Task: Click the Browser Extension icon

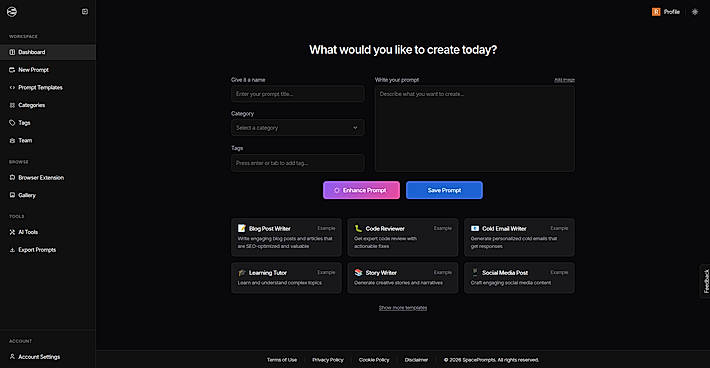Action: point(12,177)
